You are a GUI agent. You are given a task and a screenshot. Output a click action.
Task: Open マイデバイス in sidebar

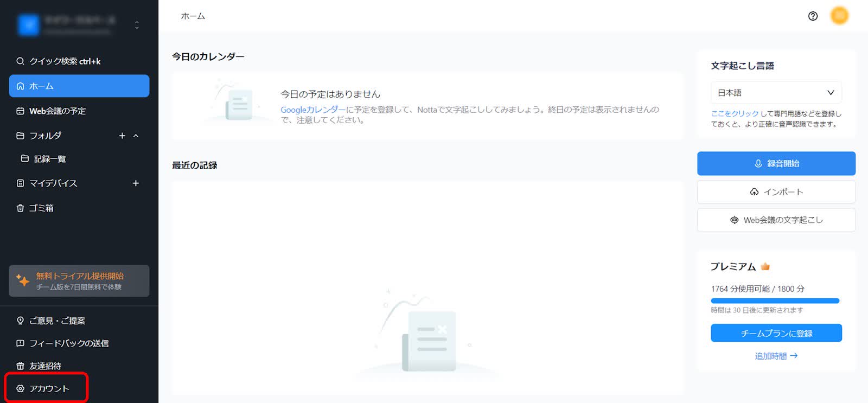coord(53,183)
